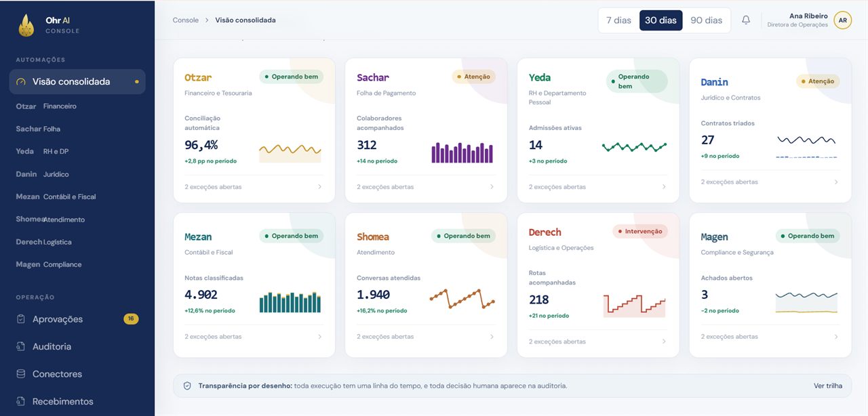868x416 pixels.
Task: Expand Derech exceções abertas chevron
Action: pyautogui.click(x=665, y=341)
